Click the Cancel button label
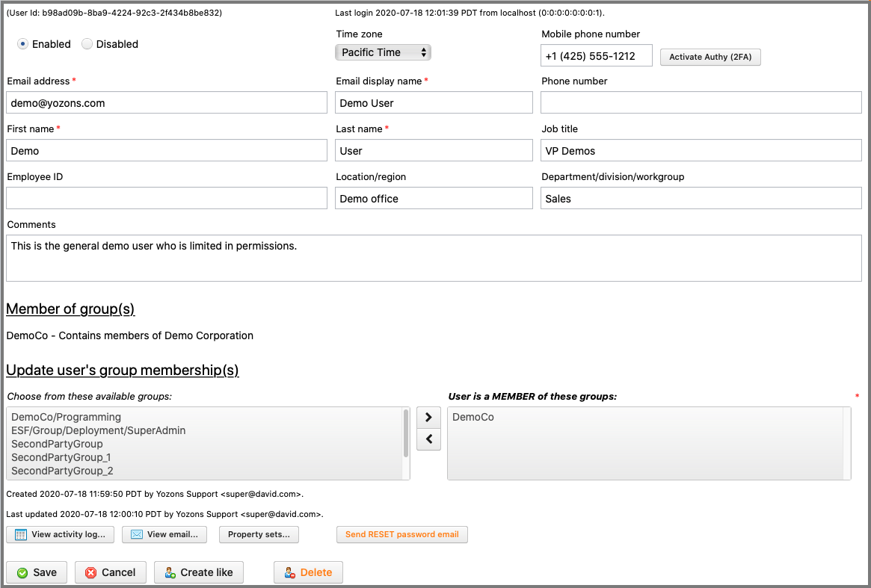 (118, 572)
